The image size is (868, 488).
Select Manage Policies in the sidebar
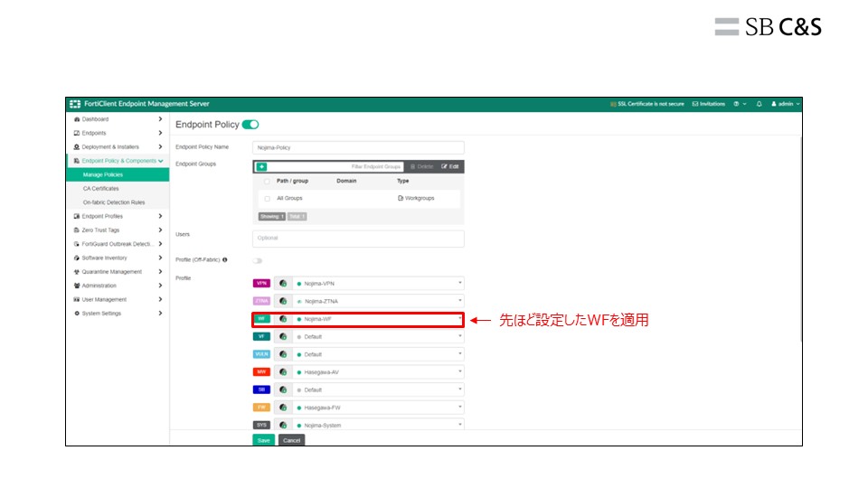[x=118, y=174]
